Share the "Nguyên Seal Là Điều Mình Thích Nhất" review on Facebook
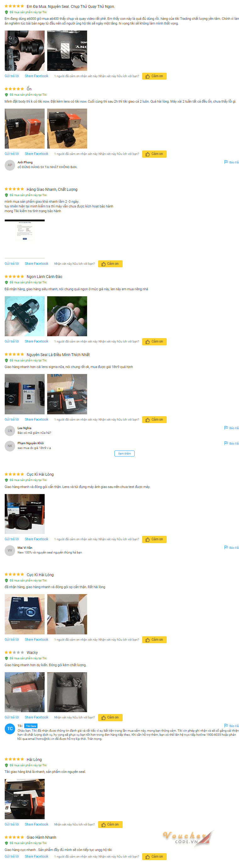 tap(36, 419)
